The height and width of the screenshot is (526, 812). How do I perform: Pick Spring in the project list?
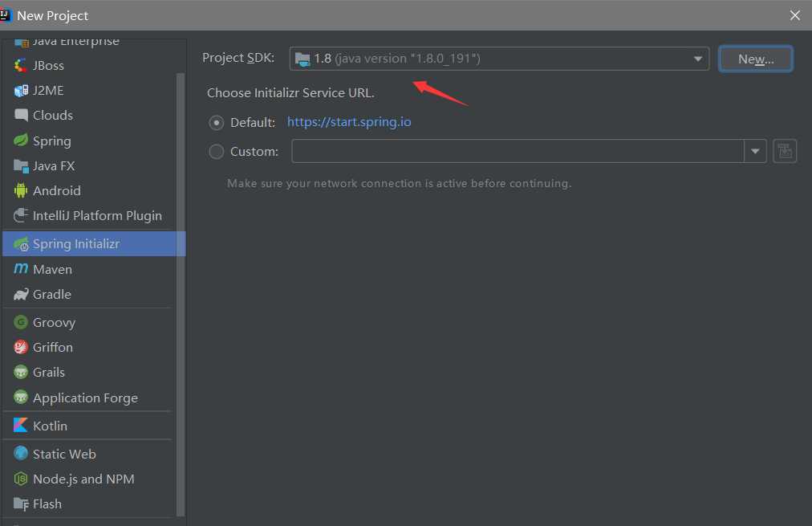(90, 141)
